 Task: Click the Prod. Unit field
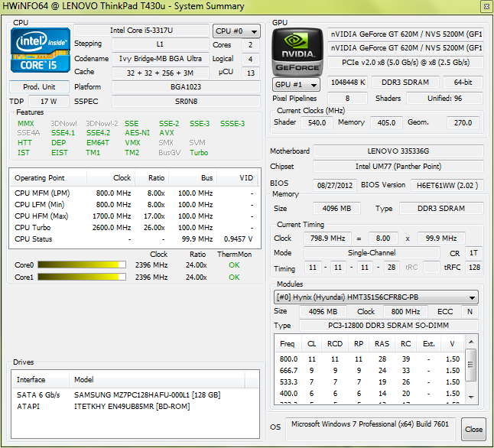pyautogui.click(x=39, y=87)
